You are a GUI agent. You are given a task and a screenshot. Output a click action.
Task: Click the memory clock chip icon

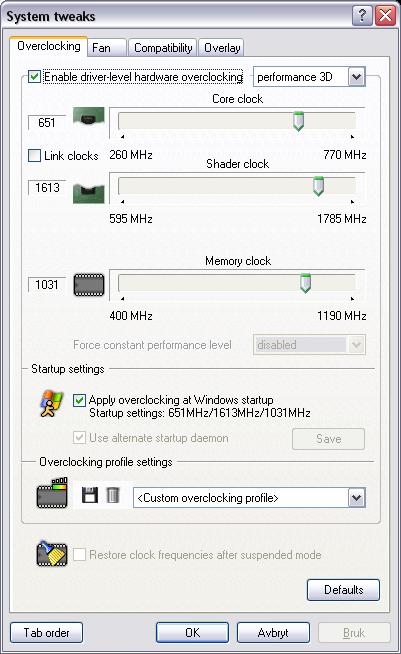point(89,285)
